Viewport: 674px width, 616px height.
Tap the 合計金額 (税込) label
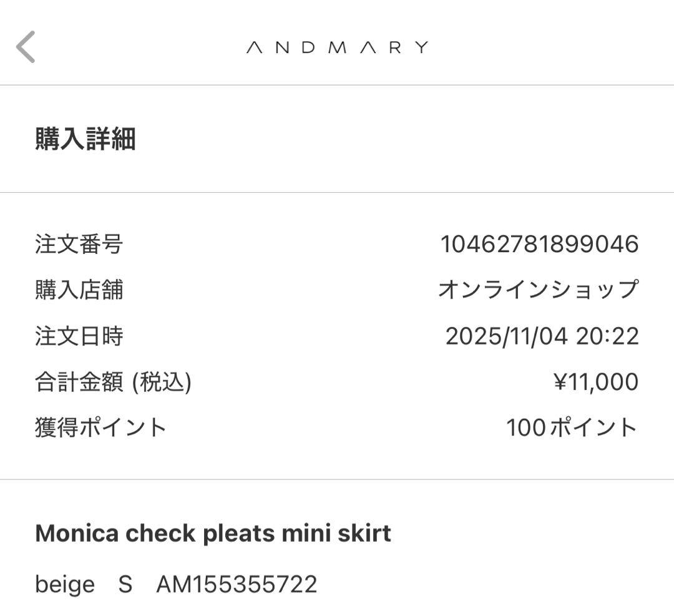tap(113, 382)
